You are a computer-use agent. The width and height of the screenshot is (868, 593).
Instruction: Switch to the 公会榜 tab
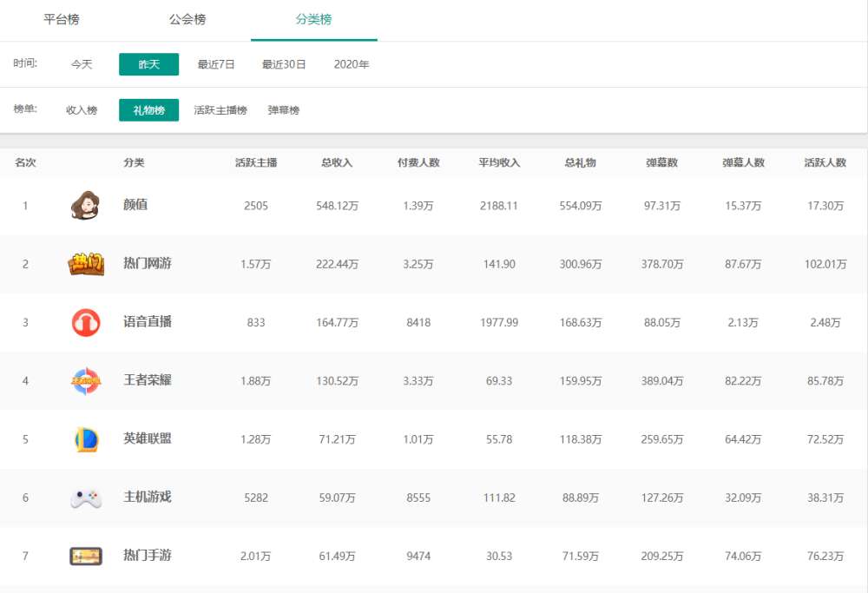[187, 19]
